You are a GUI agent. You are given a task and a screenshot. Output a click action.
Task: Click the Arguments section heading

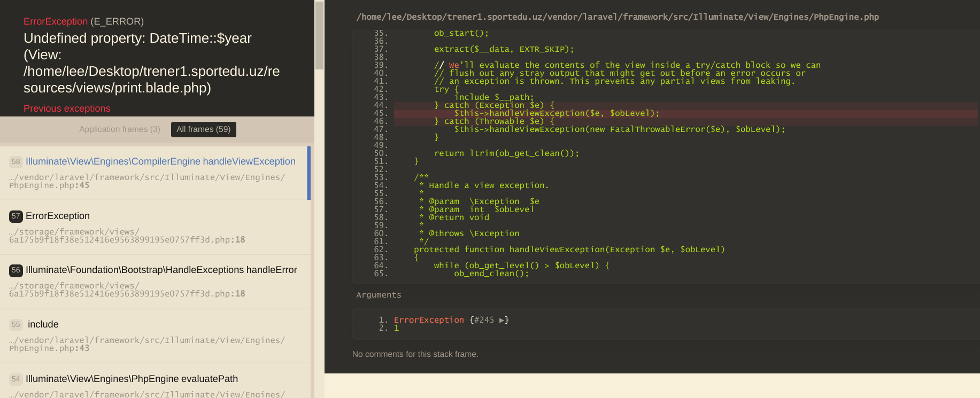[x=379, y=295]
